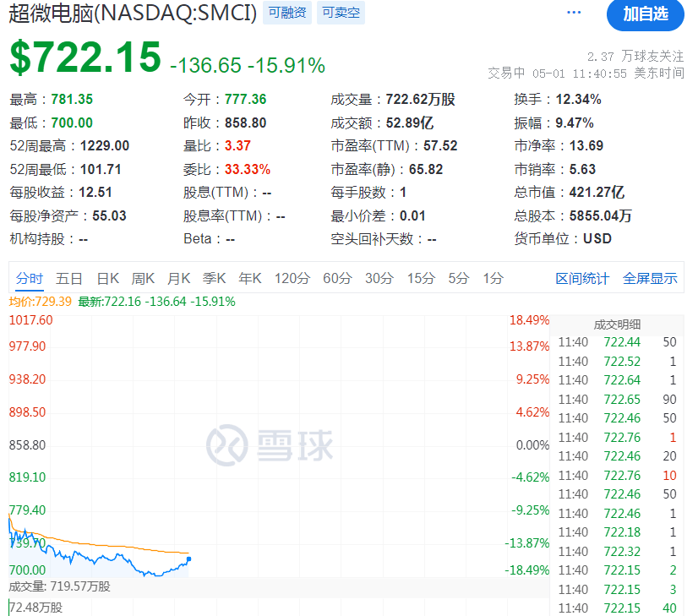The height and width of the screenshot is (616, 698).
Task: Open the 季K quarterly chart view
Action: tap(219, 277)
